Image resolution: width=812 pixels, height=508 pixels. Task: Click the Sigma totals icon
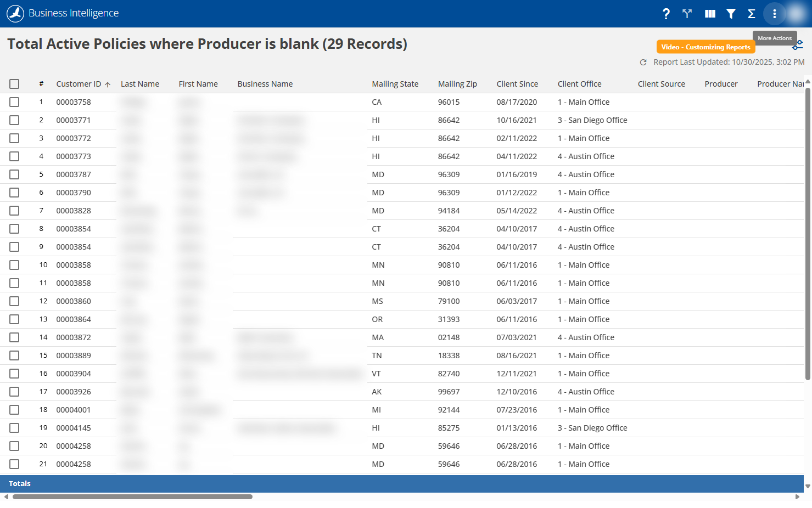click(x=752, y=14)
